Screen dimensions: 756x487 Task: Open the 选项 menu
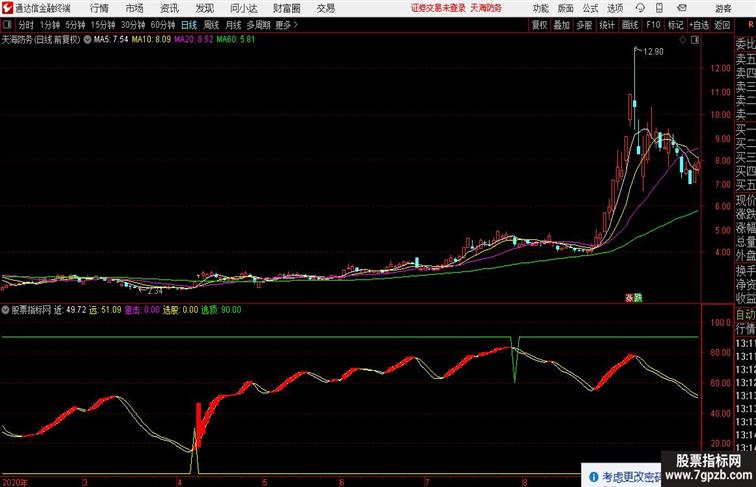(615, 8)
